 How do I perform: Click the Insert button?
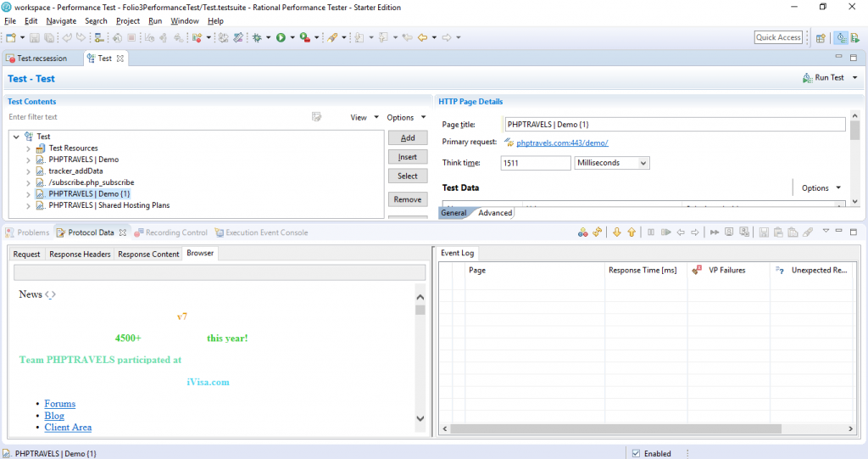408,157
